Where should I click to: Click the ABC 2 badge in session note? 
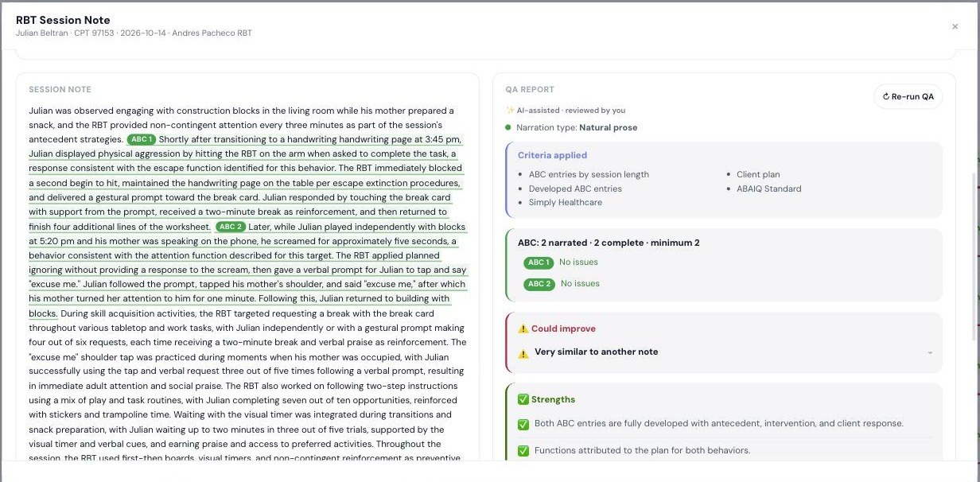point(230,227)
